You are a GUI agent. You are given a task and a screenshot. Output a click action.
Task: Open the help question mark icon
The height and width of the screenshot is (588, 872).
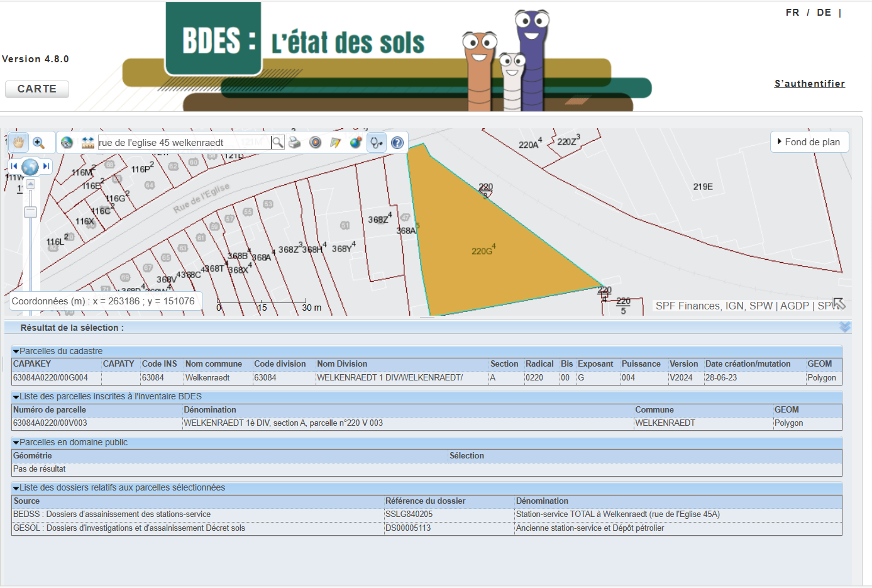tap(397, 143)
